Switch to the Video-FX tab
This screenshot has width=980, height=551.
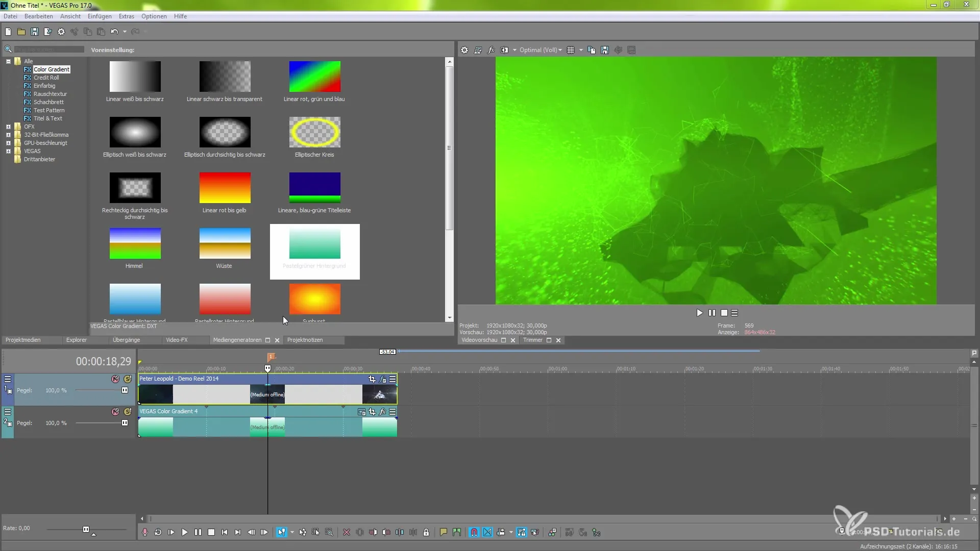[x=177, y=340]
